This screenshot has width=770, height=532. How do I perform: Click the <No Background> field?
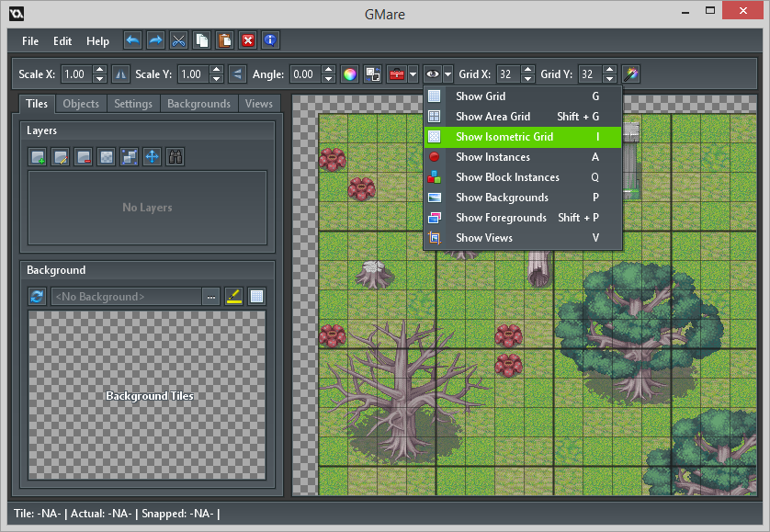(126, 297)
